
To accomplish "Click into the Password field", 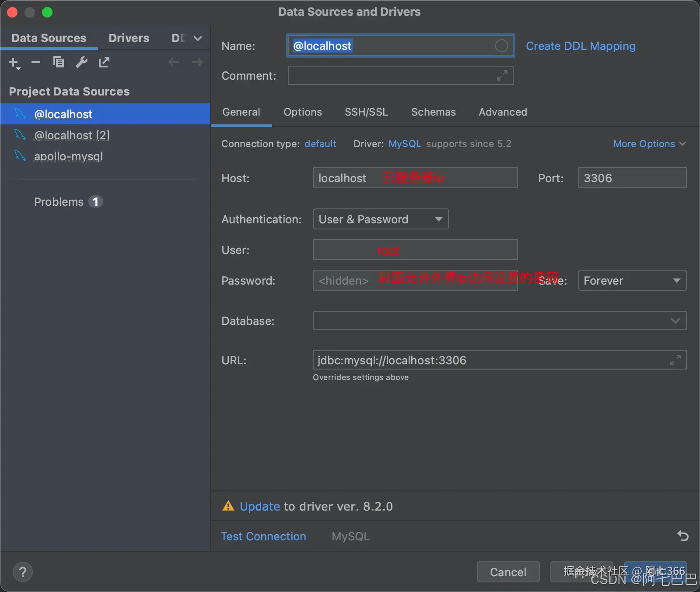I will coord(415,280).
